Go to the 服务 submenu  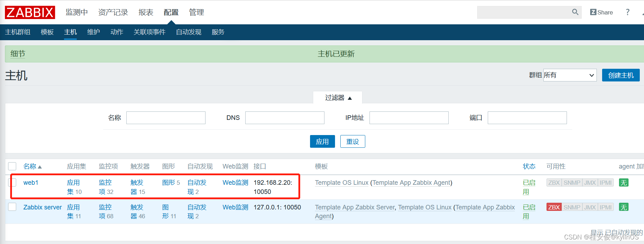click(x=218, y=32)
